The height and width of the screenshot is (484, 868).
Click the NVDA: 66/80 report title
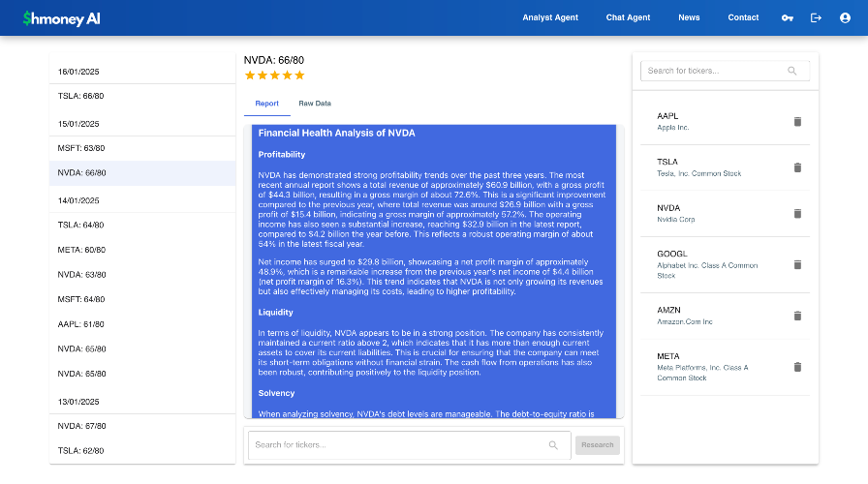pos(274,60)
